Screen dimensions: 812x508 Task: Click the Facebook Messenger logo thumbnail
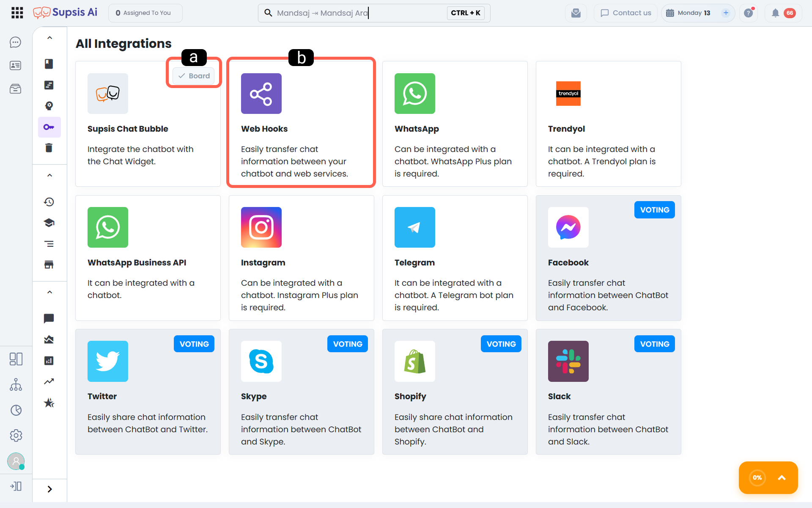point(568,227)
